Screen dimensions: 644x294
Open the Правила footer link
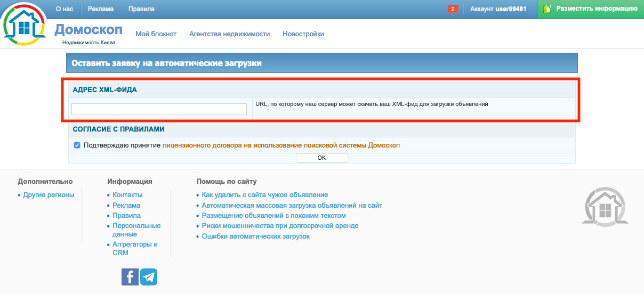coord(126,216)
